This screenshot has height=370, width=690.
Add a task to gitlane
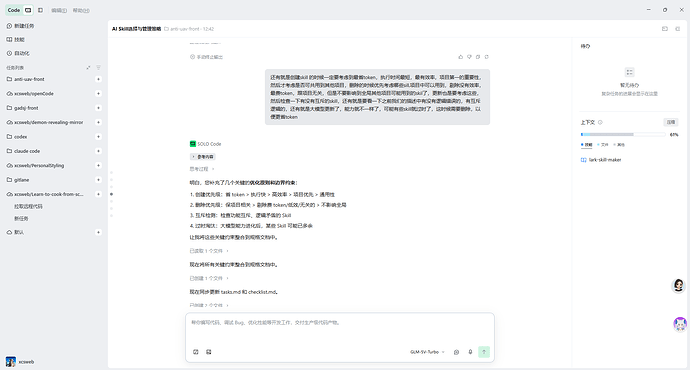(99, 180)
